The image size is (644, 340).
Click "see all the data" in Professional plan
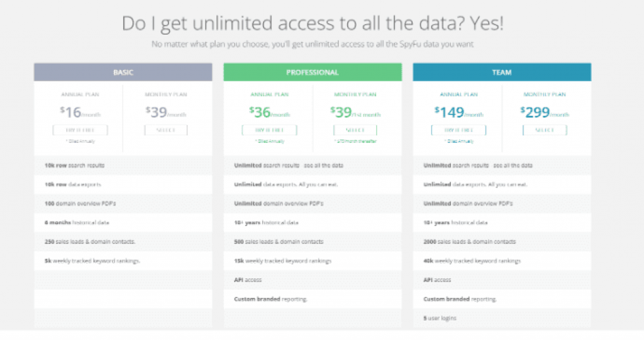(x=324, y=165)
